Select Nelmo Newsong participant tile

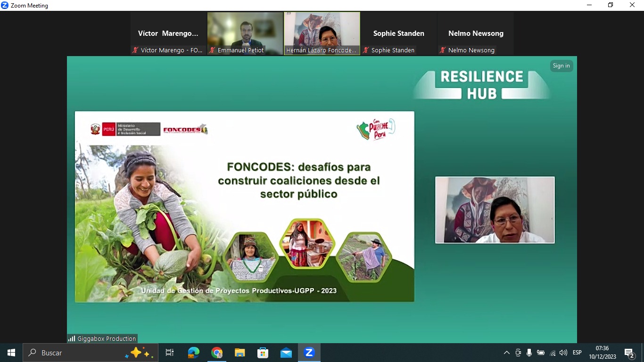click(x=476, y=33)
